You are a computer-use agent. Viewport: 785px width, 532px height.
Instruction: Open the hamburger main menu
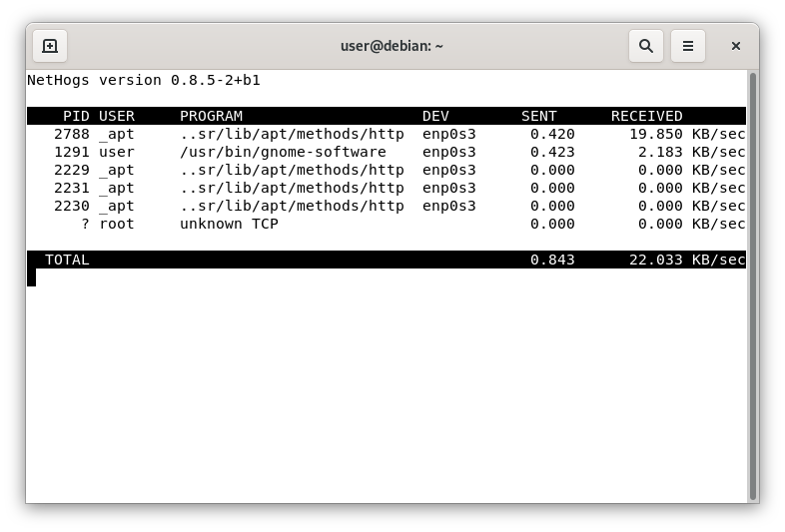pyautogui.click(x=688, y=46)
